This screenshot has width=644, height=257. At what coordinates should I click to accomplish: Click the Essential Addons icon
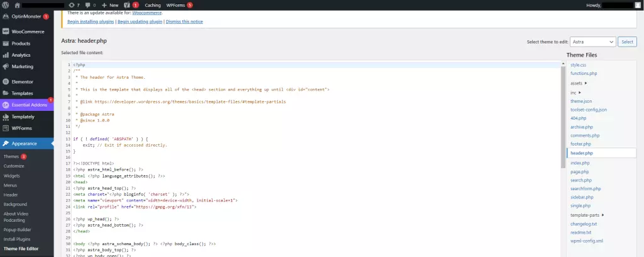(x=6, y=105)
